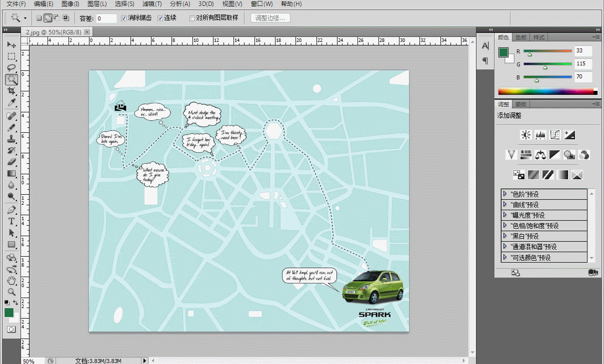
Task: Click the 调整边缘... button
Action: tap(270, 18)
